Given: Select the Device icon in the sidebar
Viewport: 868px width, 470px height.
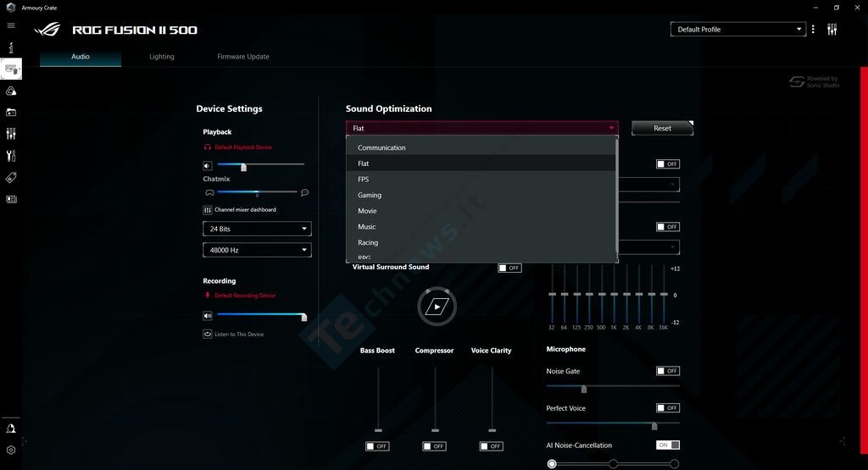Looking at the screenshot, I should point(11,69).
